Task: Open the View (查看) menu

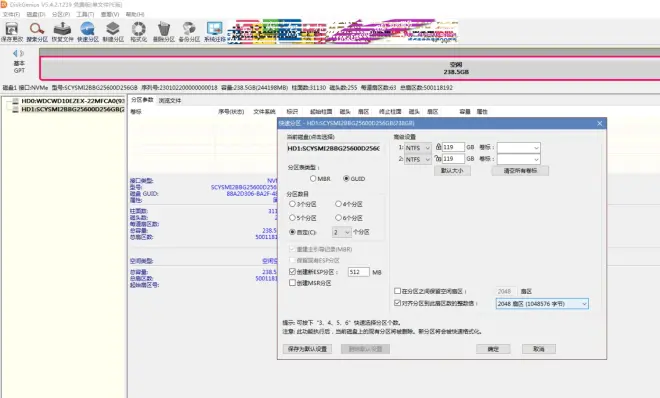Action: (110, 14)
